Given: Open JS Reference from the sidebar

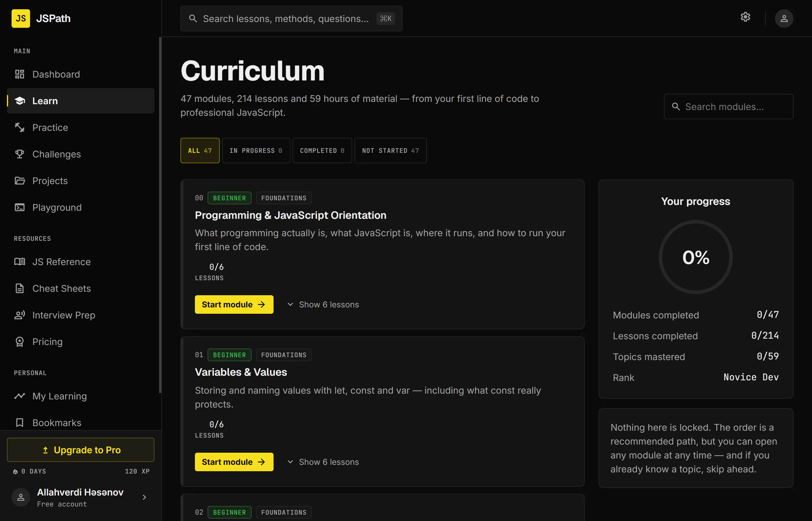Looking at the screenshot, I should (80, 262).
